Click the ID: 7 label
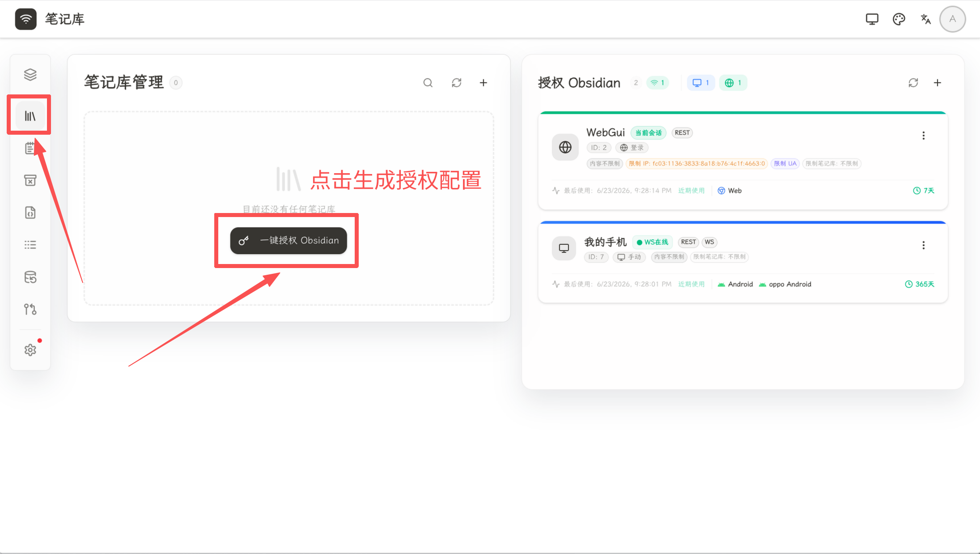Image resolution: width=980 pixels, height=554 pixels. 596,257
